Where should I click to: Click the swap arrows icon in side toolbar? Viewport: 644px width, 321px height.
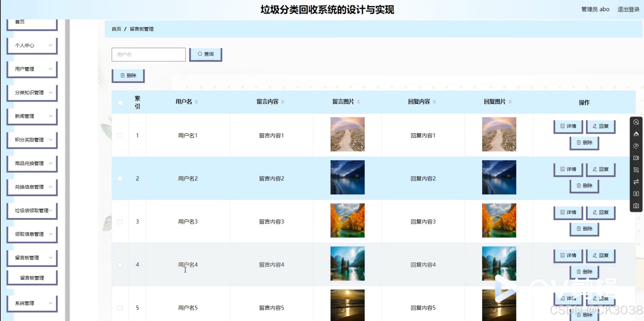click(x=636, y=182)
